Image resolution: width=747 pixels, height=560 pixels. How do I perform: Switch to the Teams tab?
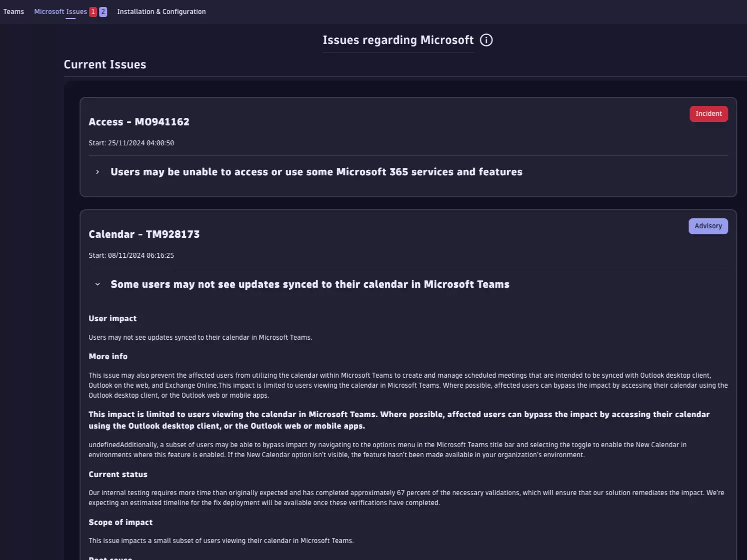[x=13, y=11]
